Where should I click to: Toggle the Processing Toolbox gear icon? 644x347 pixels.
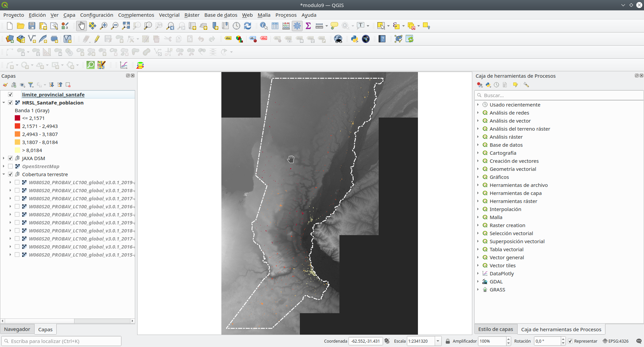(297, 26)
